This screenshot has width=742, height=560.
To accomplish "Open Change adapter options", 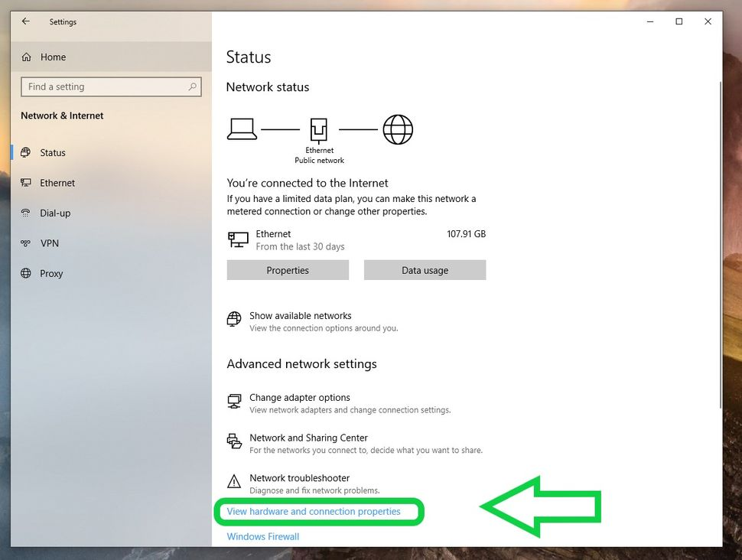I will click(x=338, y=403).
